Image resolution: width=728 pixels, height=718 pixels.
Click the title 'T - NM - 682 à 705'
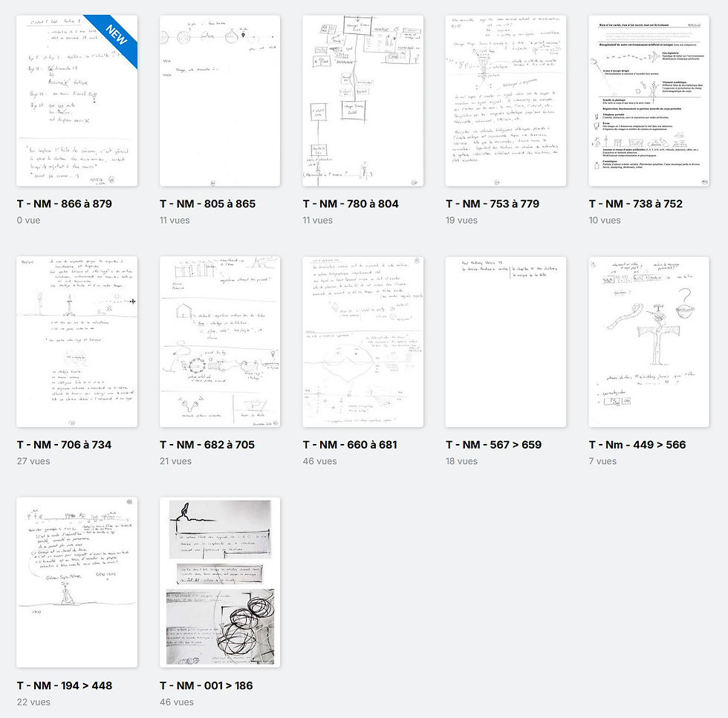click(x=207, y=445)
